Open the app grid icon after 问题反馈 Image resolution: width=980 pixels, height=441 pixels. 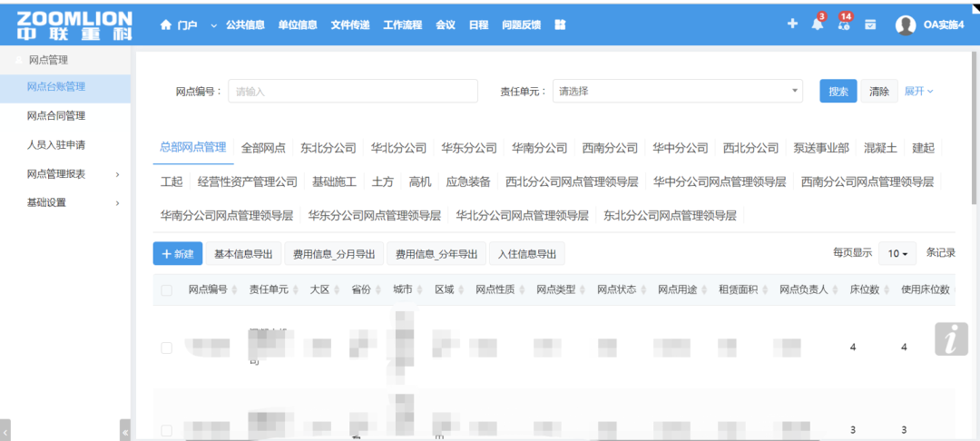(560, 24)
